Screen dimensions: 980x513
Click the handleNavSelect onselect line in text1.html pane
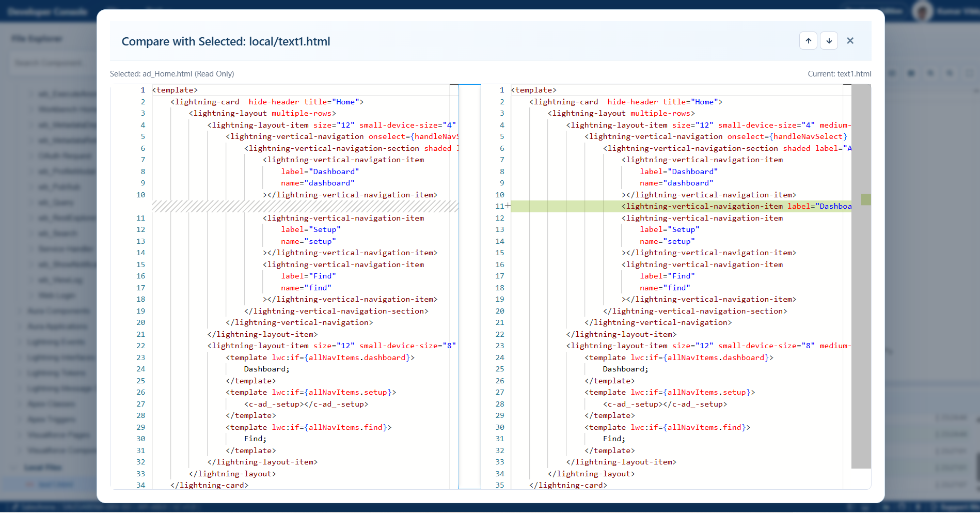(x=716, y=136)
